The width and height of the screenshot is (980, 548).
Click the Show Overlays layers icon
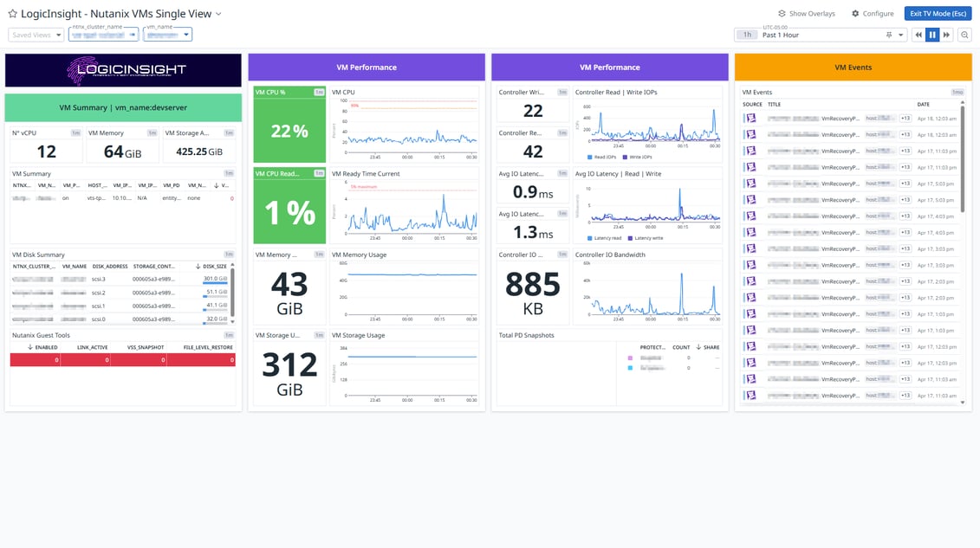point(782,14)
